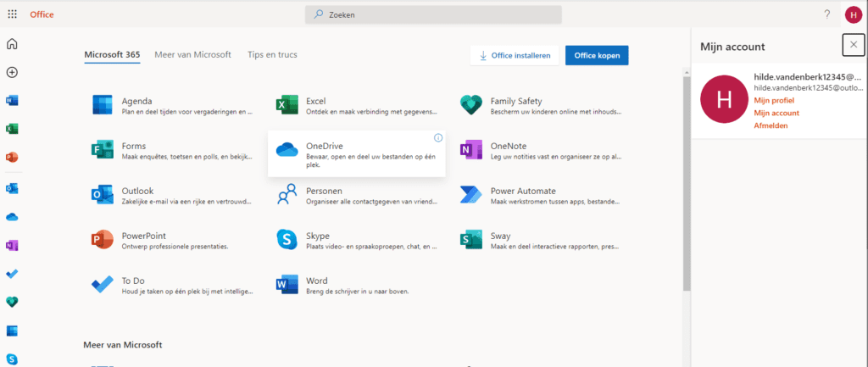Click the large H profile picture
This screenshot has height=367, width=868.
724,98
